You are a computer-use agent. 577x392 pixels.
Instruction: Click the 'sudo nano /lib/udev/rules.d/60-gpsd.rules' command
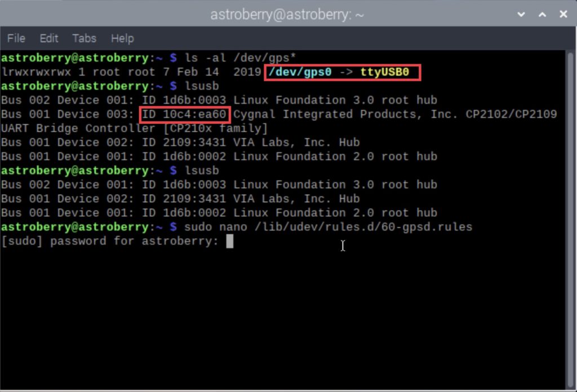[x=329, y=227]
